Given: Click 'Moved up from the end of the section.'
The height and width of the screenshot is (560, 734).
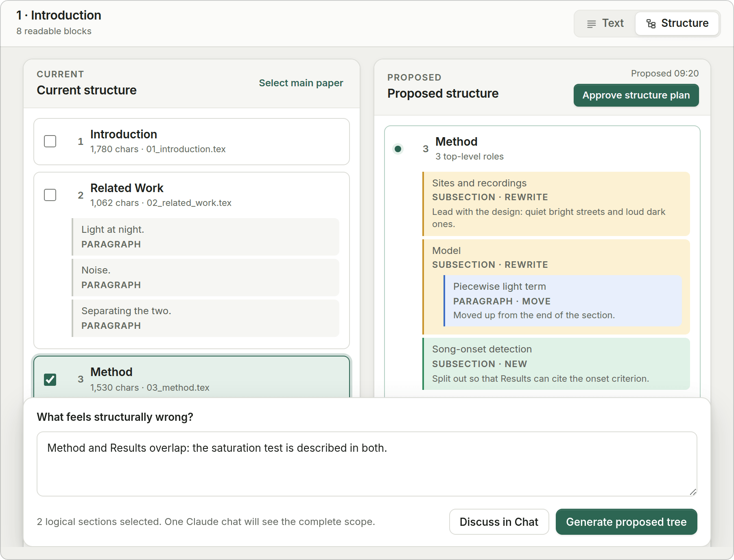Looking at the screenshot, I should tap(534, 315).
